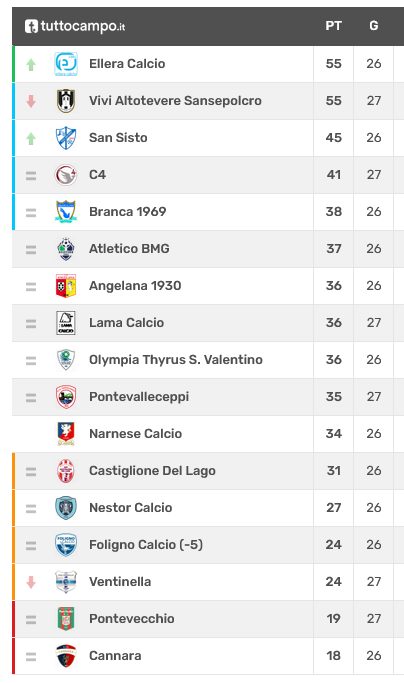
Task: Click red down arrow beside Ventinella
Action: click(x=31, y=582)
